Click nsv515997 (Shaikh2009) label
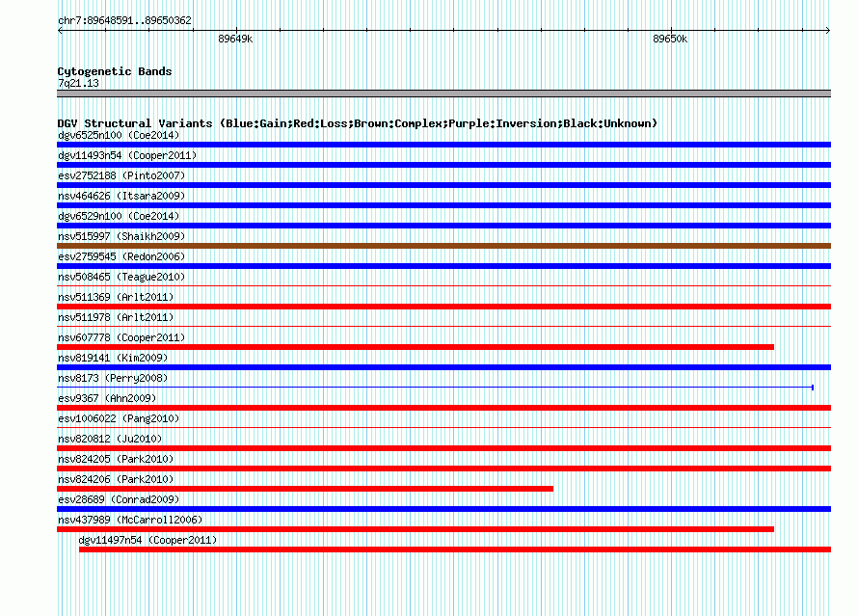Screen dimensions: 858x616 (x=121, y=236)
